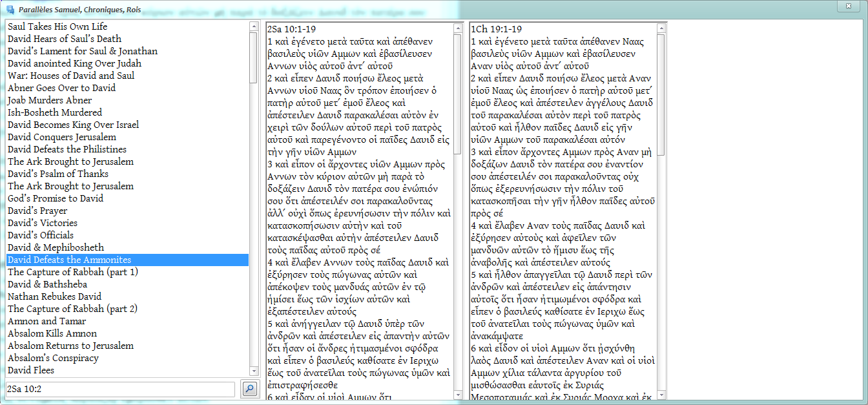Click the 1Ch pane scrollbar thumb

pyautogui.click(x=661, y=96)
